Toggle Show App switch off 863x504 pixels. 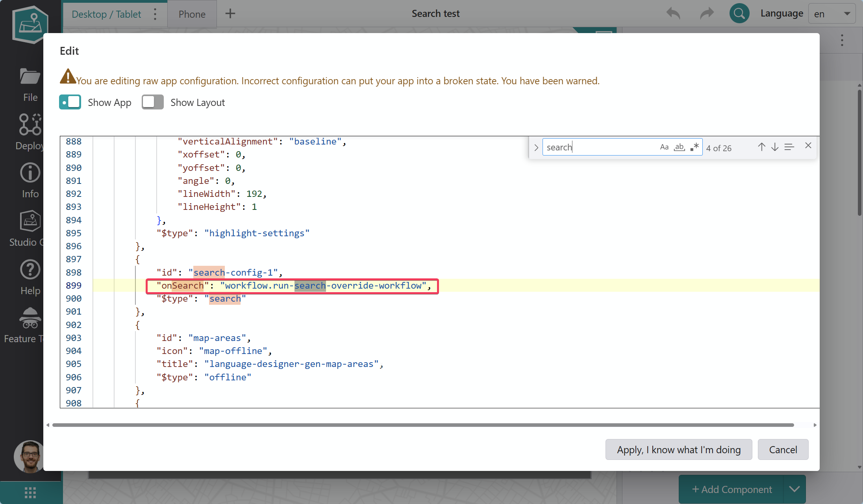point(70,102)
